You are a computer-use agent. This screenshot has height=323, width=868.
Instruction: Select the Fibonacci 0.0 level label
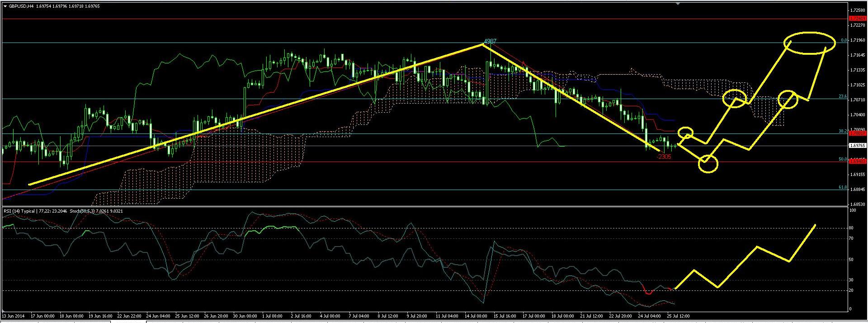point(844,40)
